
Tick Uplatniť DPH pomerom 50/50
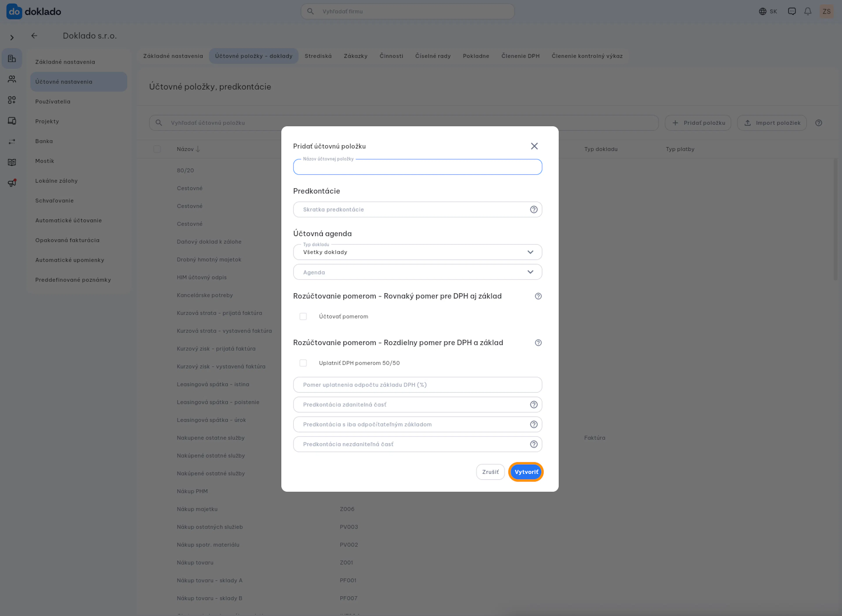[303, 363]
